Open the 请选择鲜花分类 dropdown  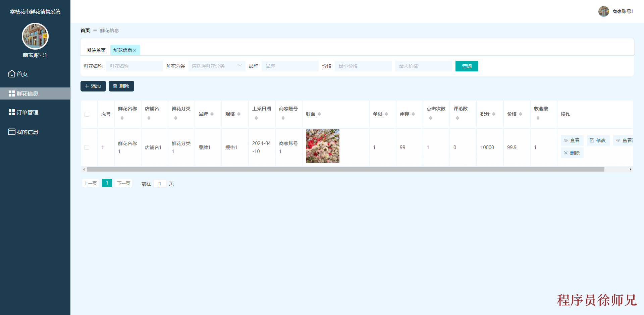pos(216,66)
